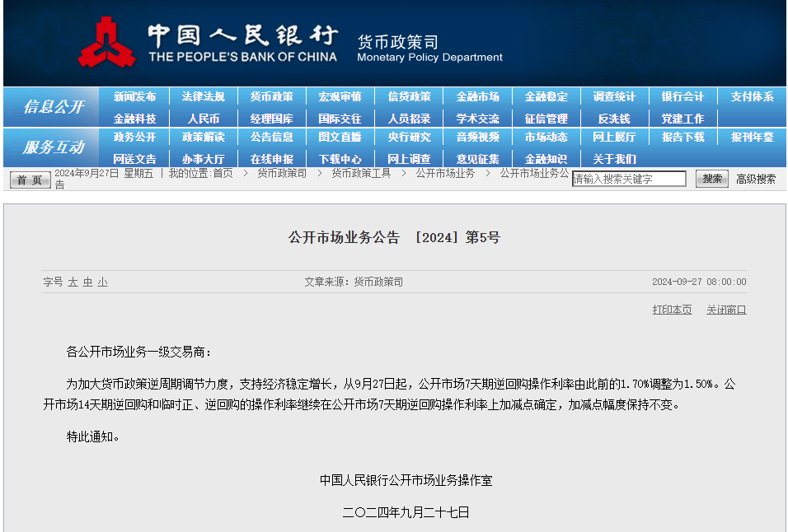This screenshot has width=788, height=532.
Task: Click the 货币政策司 department title in banner
Action: coord(397,42)
